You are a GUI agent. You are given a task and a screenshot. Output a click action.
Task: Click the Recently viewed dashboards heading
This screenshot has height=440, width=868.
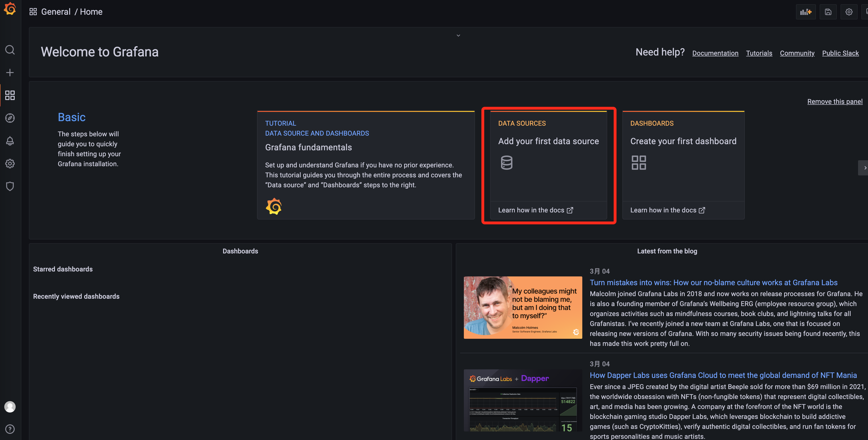click(76, 296)
